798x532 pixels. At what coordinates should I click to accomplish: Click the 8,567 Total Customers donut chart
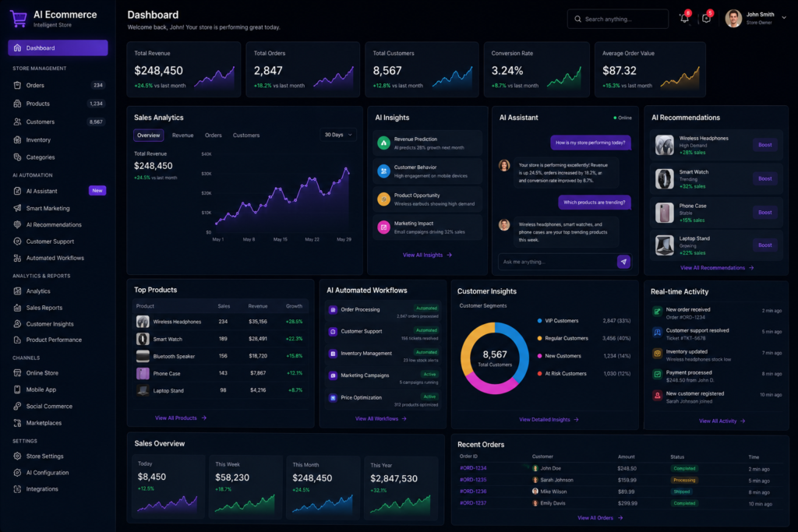point(495,358)
